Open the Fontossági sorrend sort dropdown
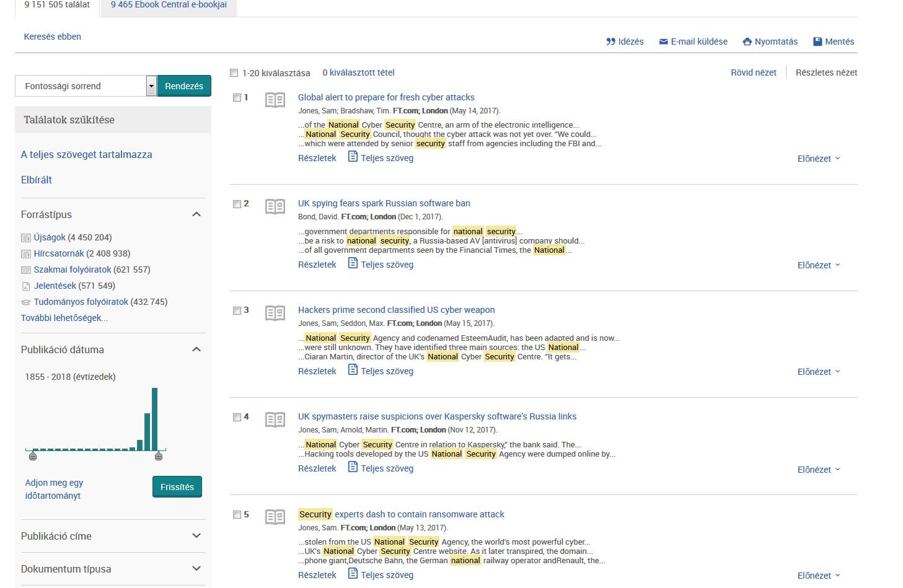The width and height of the screenshot is (903, 588). [x=86, y=86]
